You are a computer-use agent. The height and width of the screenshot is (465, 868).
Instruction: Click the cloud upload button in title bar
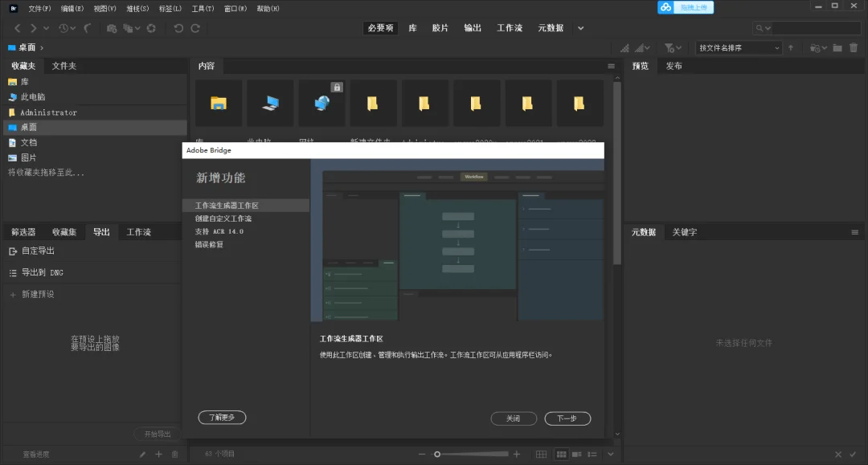tap(686, 7)
